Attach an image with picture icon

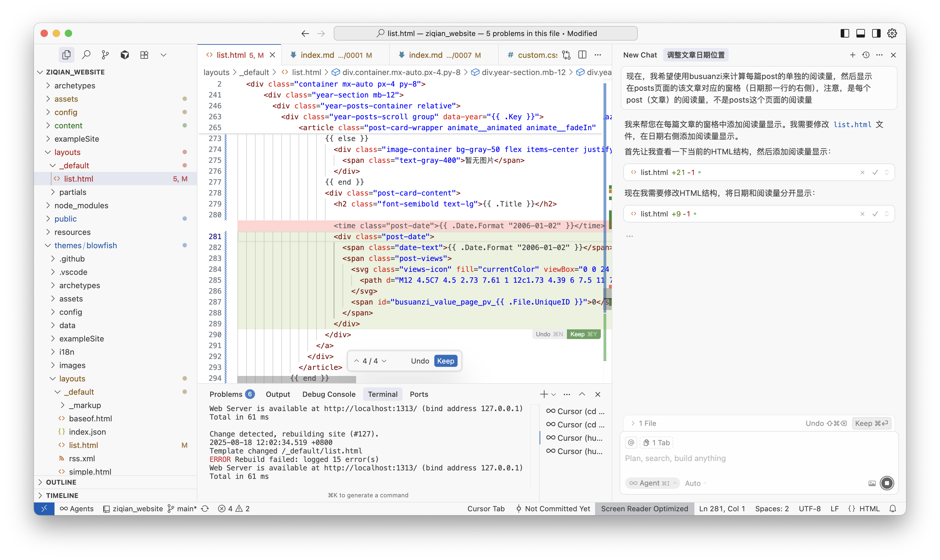(x=872, y=483)
